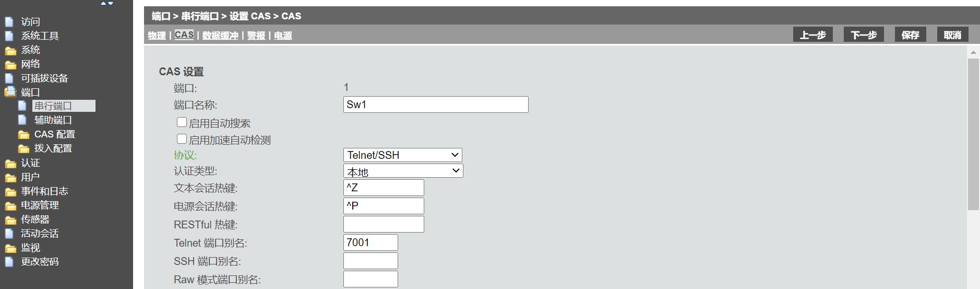Open the 认证类型 dropdown

click(403, 171)
